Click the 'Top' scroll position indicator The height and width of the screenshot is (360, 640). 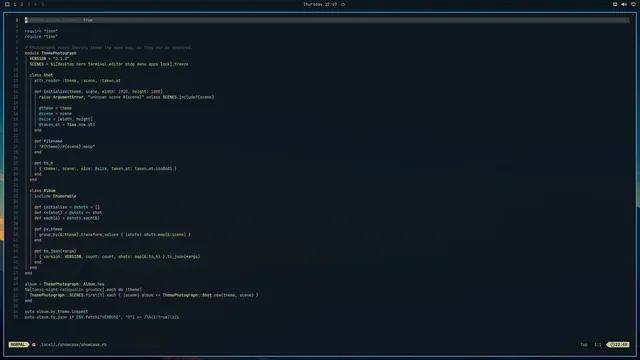pyautogui.click(x=584, y=344)
